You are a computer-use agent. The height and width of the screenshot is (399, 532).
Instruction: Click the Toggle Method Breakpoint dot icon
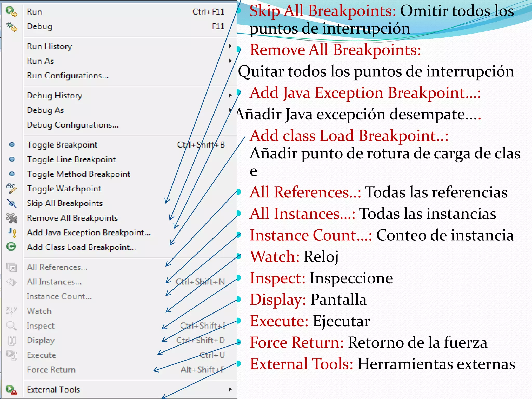tap(12, 174)
